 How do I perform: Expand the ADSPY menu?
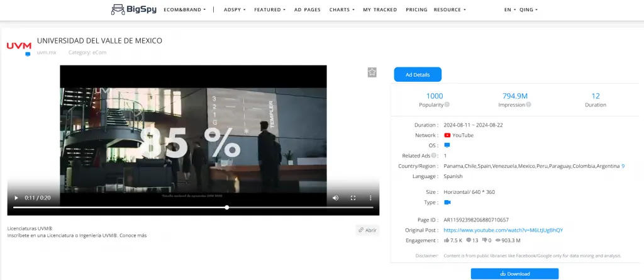pyautogui.click(x=235, y=9)
